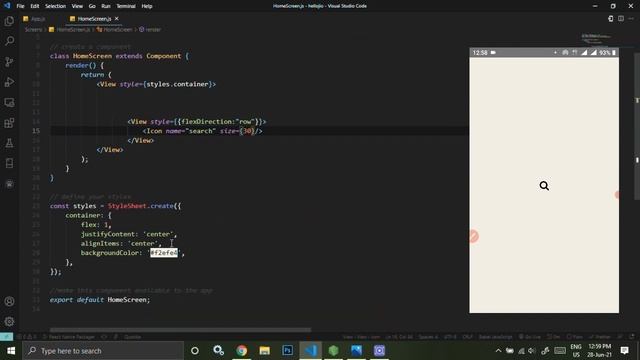Screen dimensions: 640x360
Task: Open File Explorer from the taskbar
Action: 264,351
